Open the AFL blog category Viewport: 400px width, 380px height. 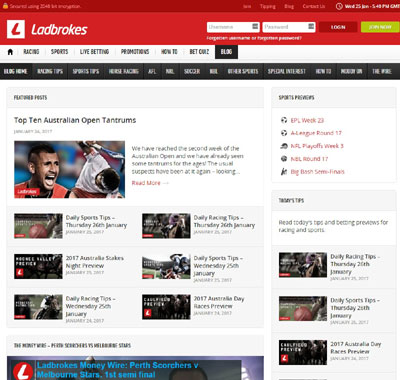point(152,71)
